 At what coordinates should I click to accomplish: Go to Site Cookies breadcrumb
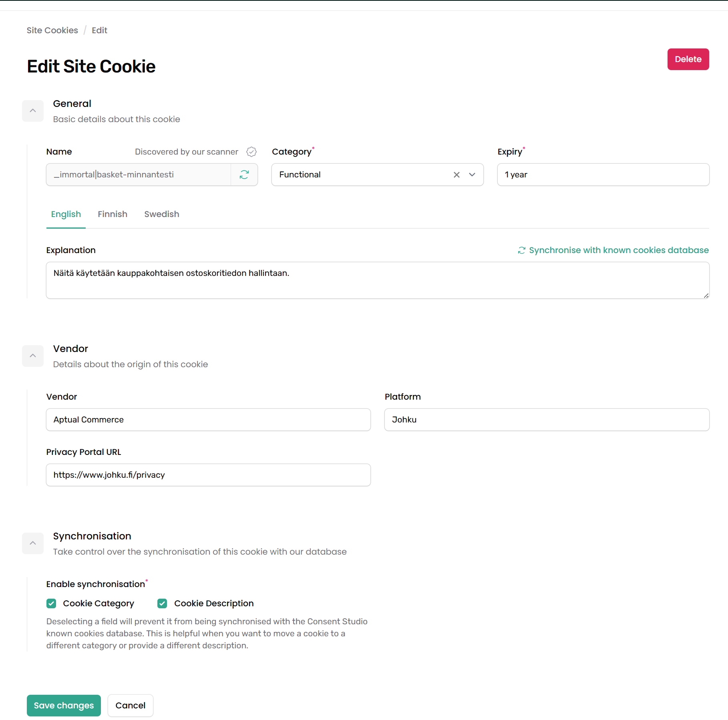[52, 30]
